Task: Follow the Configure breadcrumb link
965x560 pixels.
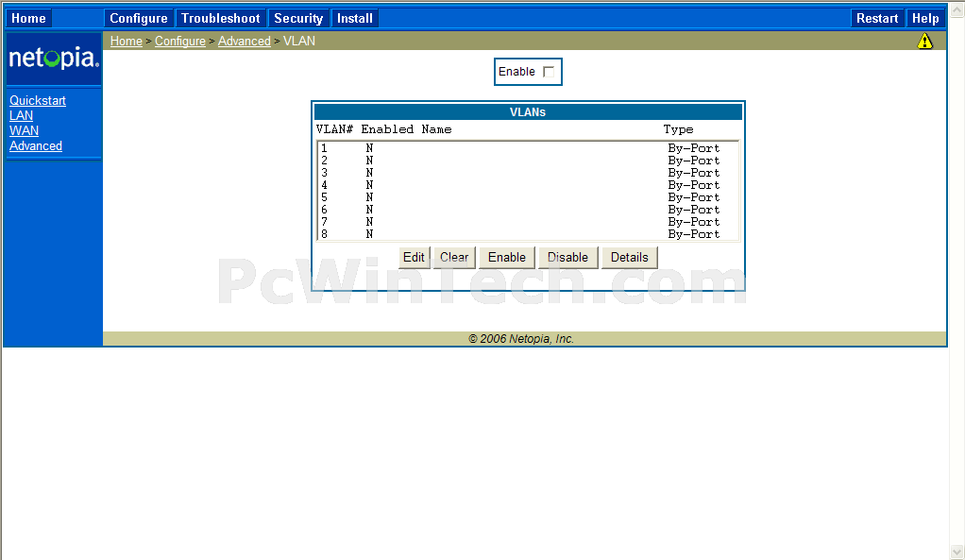Action: point(180,42)
